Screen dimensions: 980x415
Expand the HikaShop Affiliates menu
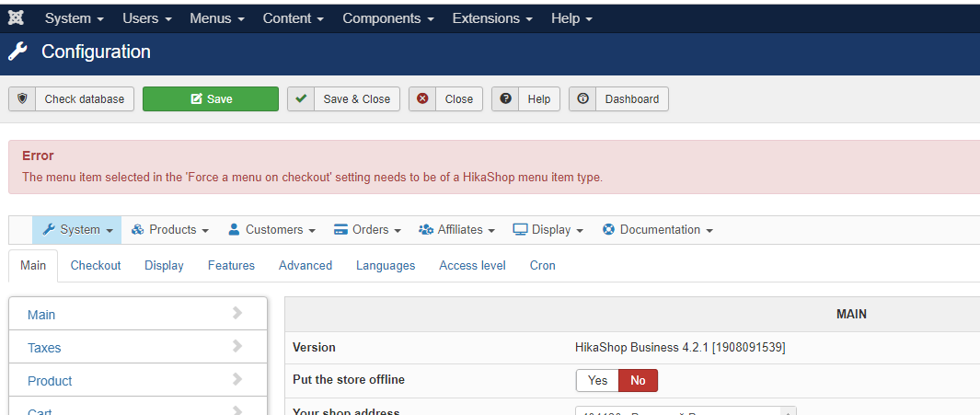point(457,229)
